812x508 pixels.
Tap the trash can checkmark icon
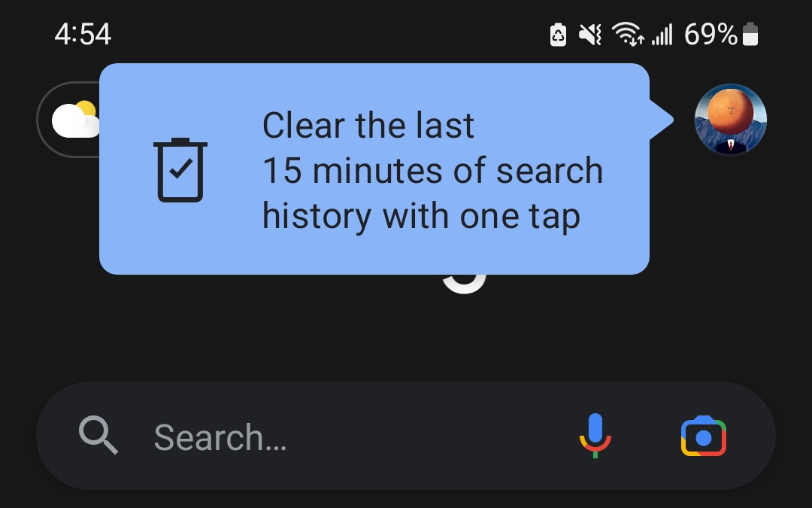[180, 170]
